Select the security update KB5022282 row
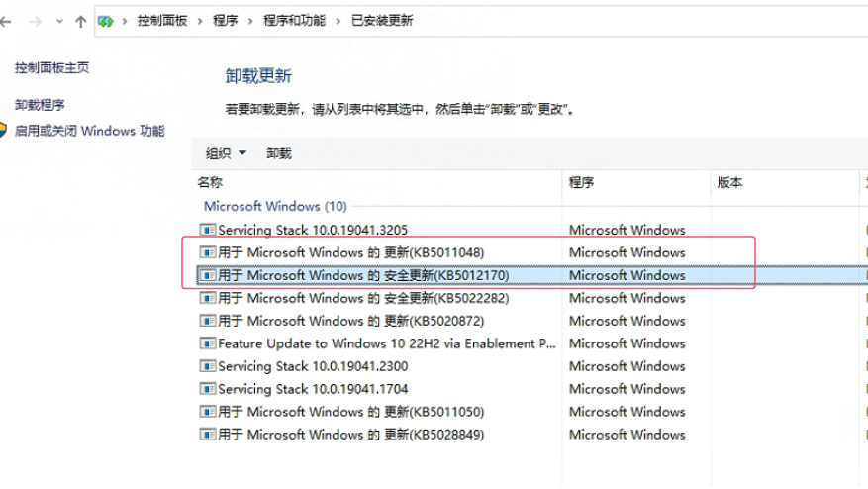 [531, 298]
